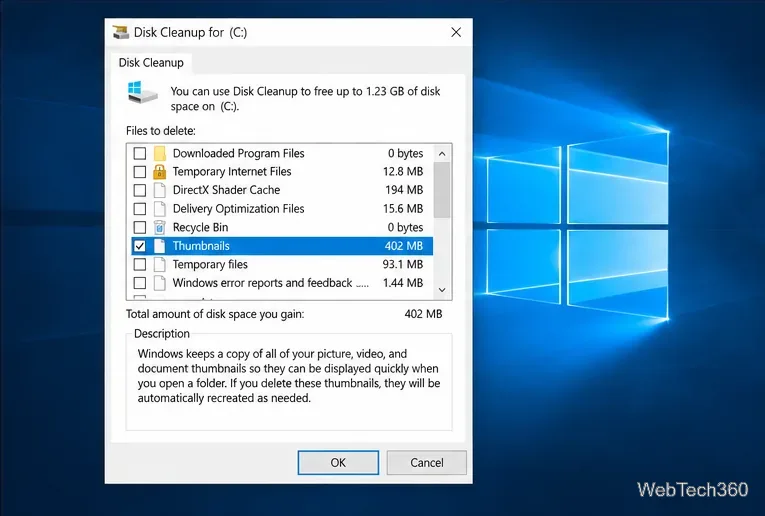Select the 'Delivery Optimization Files' row text

coord(239,209)
